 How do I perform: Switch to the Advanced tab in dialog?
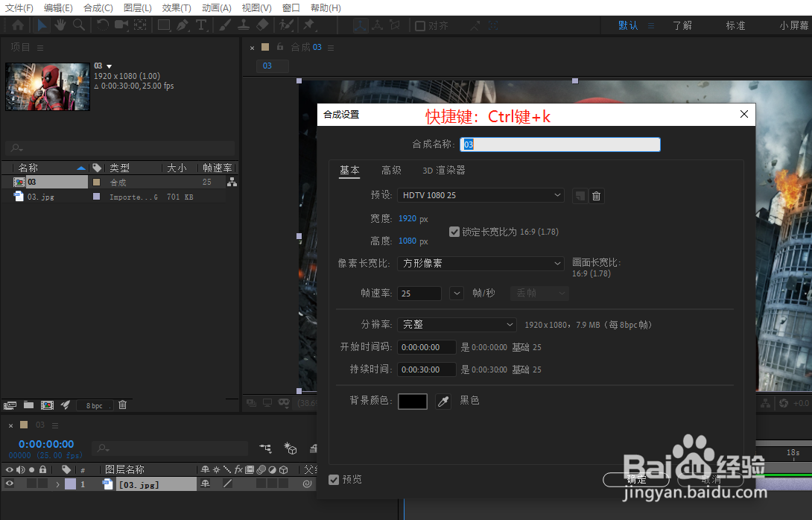[x=392, y=170]
